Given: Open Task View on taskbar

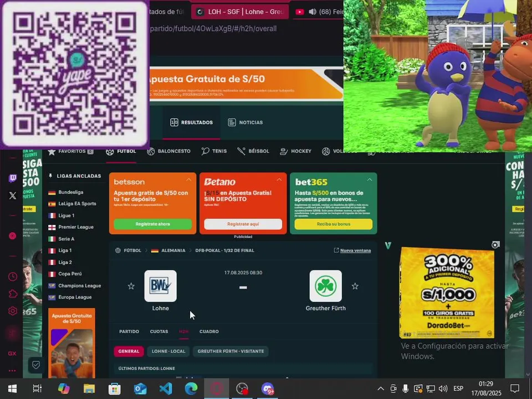Looking at the screenshot, I should pos(37,388).
